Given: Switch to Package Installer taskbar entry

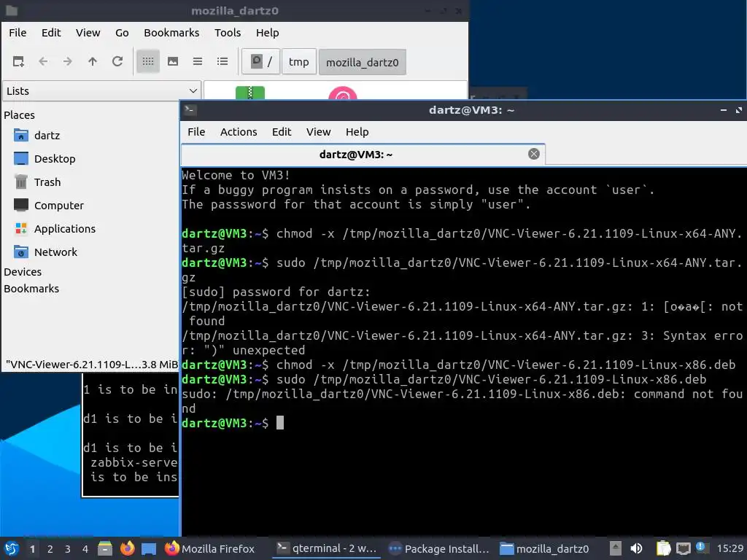Looking at the screenshot, I should pyautogui.click(x=438, y=549).
